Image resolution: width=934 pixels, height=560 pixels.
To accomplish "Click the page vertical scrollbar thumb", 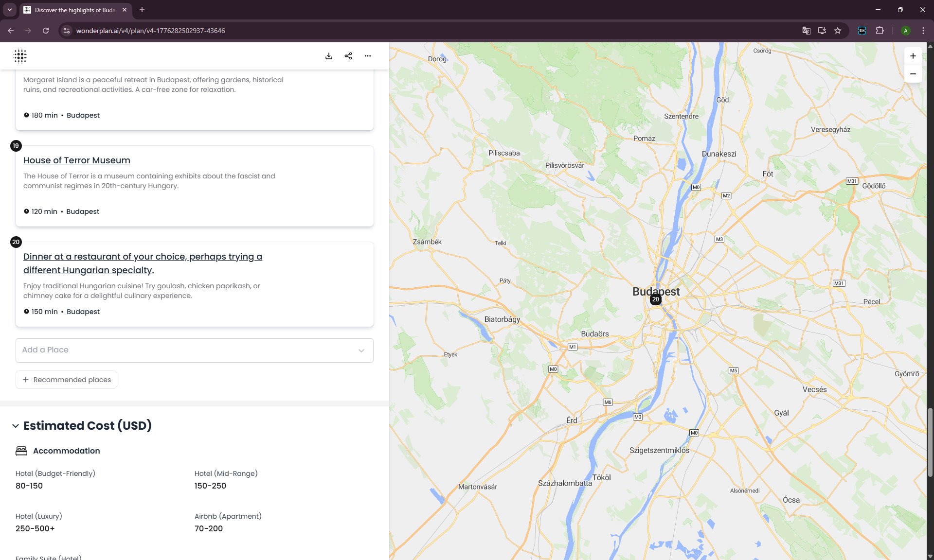I will [930, 442].
